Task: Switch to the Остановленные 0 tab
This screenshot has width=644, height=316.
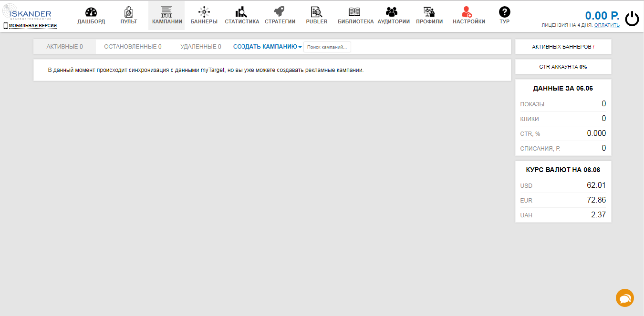Action: (x=133, y=47)
